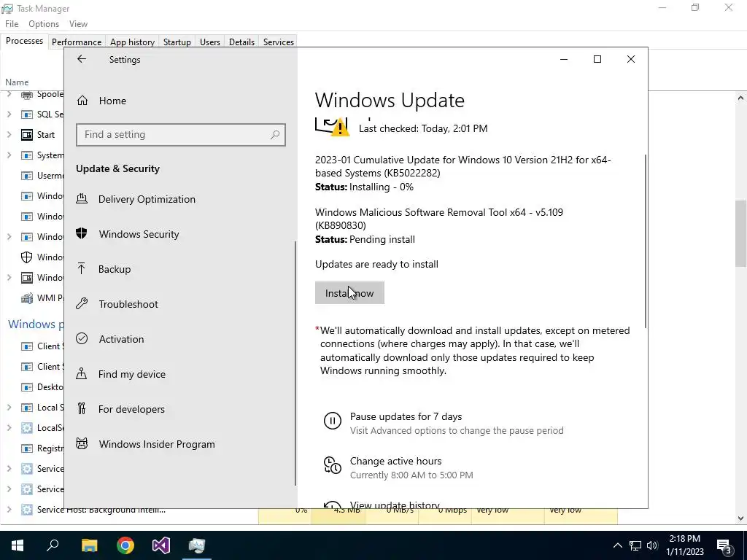Click the Troubleshoot wrench icon
Screen dimensions: 747x560
coord(82,304)
